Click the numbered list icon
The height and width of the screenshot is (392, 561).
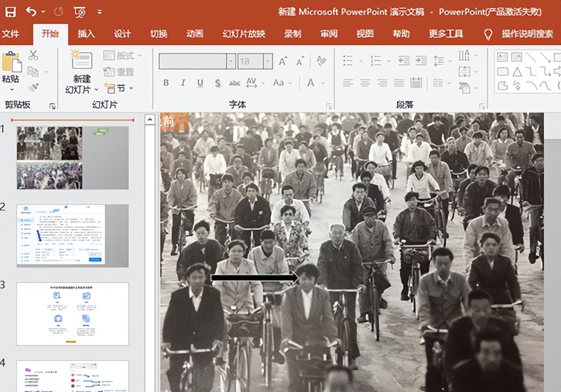coord(376,60)
